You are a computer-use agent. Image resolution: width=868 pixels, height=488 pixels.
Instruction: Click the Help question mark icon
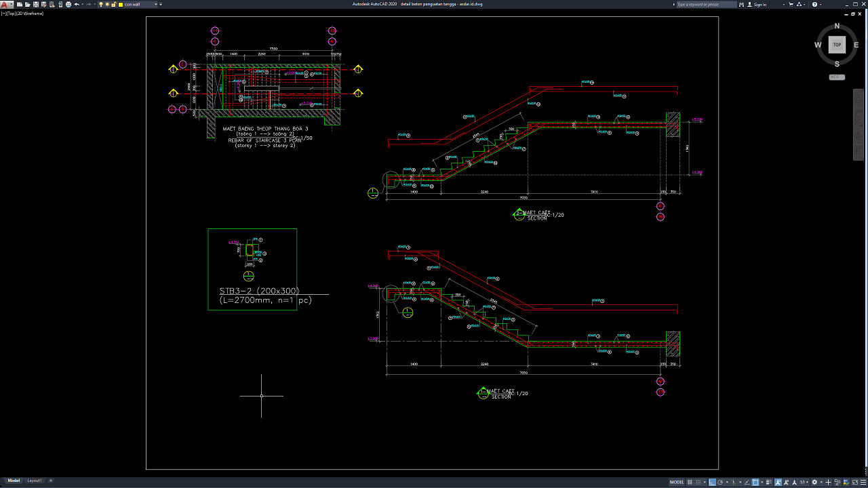coord(814,4)
